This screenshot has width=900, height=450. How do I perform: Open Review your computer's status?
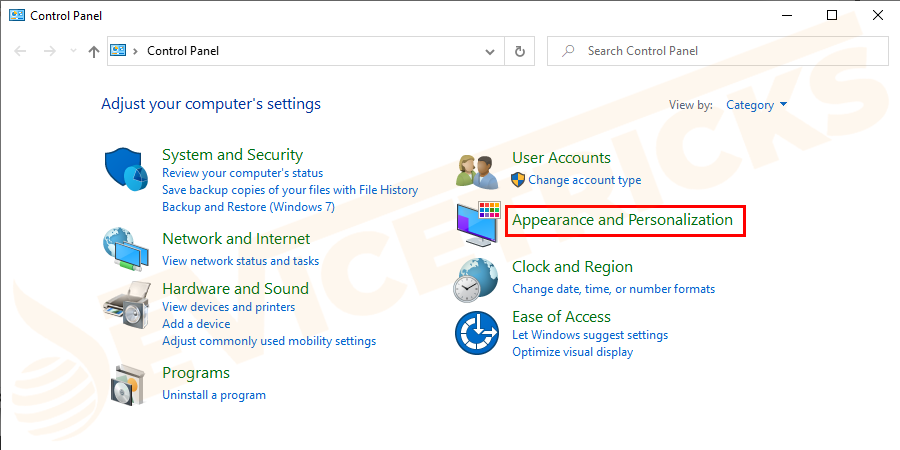pos(243,173)
